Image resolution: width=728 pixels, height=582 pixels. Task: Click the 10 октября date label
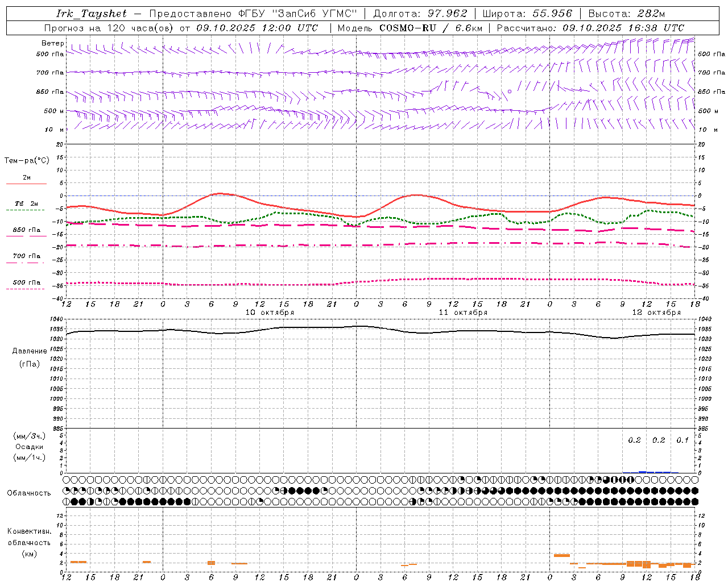(270, 313)
